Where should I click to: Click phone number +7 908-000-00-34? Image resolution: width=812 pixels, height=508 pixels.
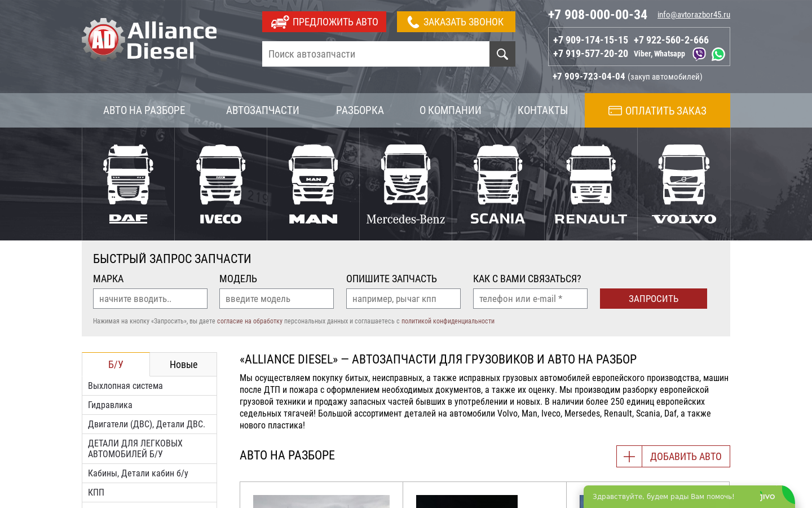(598, 15)
